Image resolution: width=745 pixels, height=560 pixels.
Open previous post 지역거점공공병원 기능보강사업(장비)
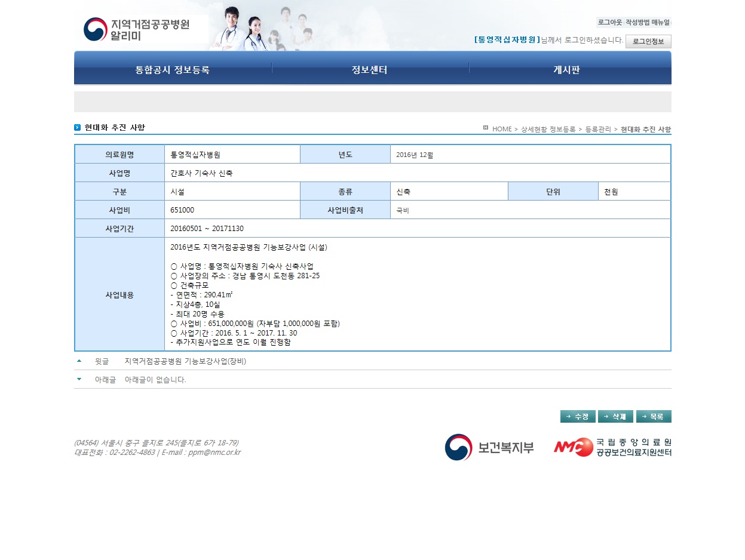pyautogui.click(x=185, y=361)
